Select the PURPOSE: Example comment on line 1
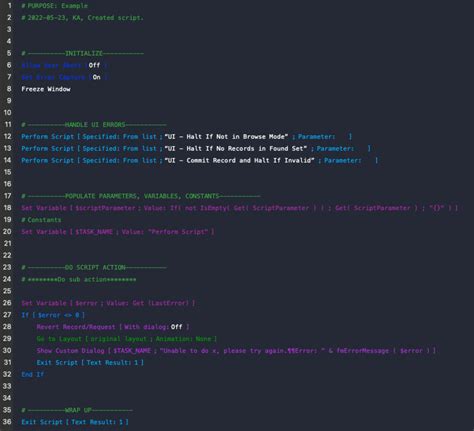Image resolution: width=474 pixels, height=431 pixels. (54, 6)
